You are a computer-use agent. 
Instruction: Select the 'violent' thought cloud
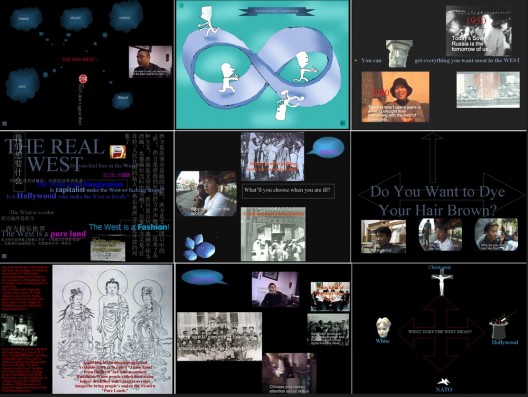tap(126, 17)
